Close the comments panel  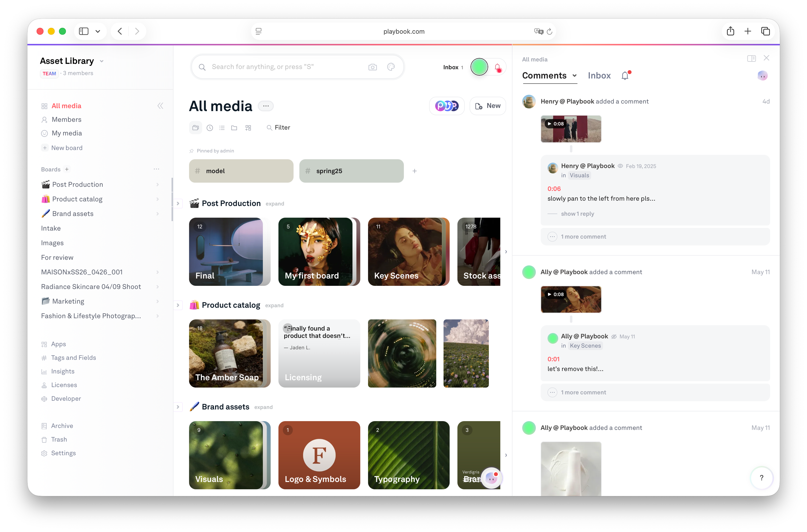(x=766, y=58)
